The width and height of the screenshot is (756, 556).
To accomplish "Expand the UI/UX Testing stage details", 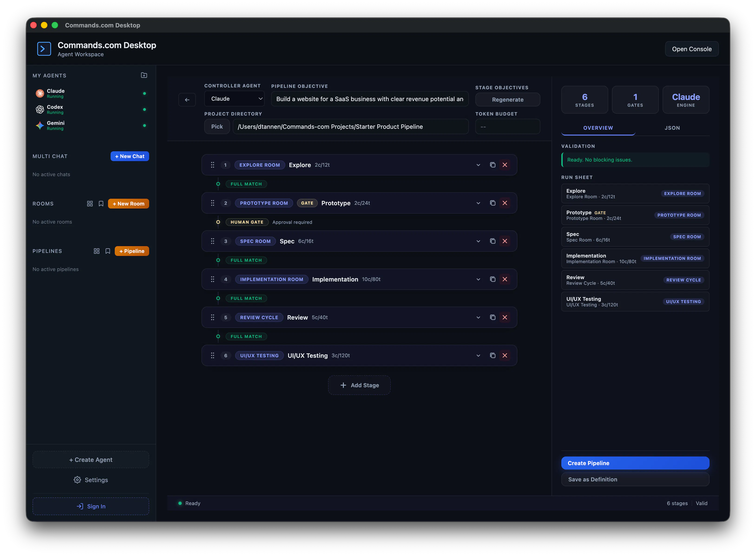I will [478, 355].
